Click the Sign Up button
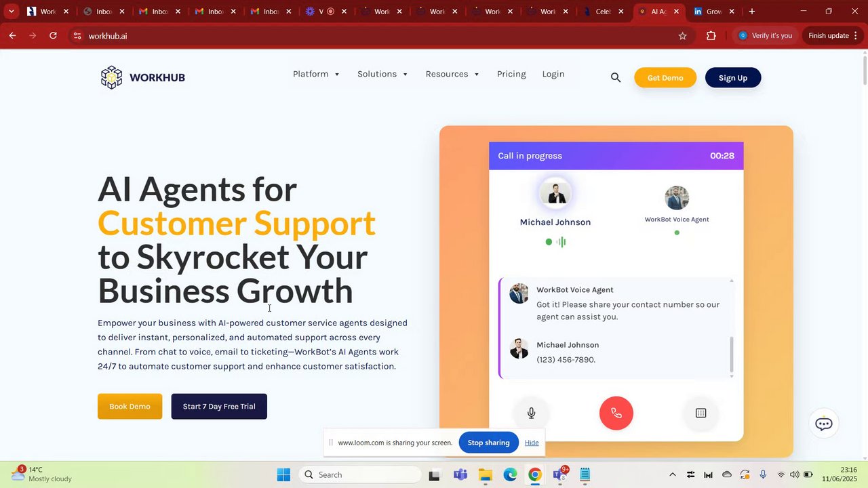 pos(733,78)
